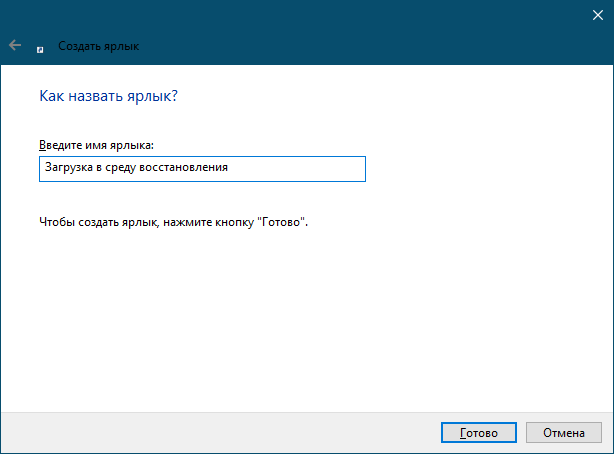Click the 'Готово' button

(x=479, y=432)
